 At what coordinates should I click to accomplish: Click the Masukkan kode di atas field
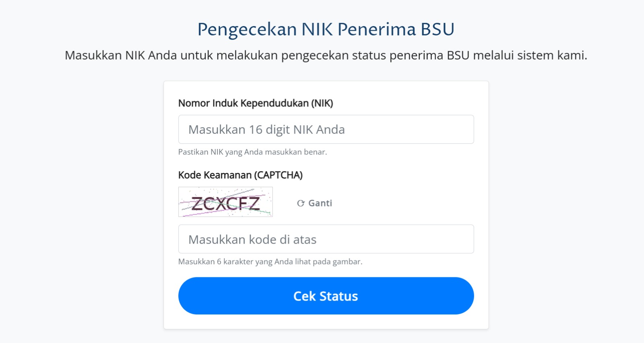coord(326,239)
